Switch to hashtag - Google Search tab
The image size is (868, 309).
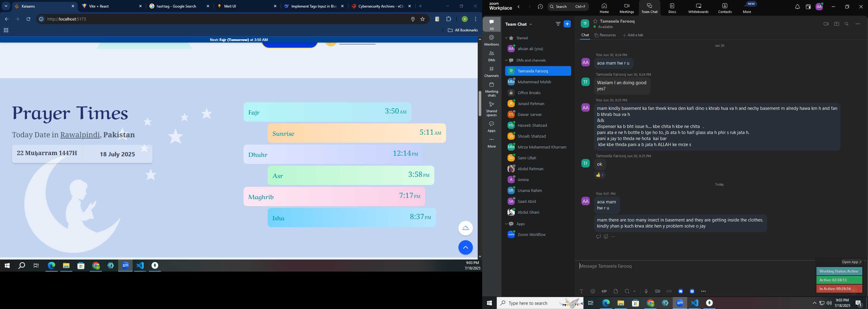point(180,6)
